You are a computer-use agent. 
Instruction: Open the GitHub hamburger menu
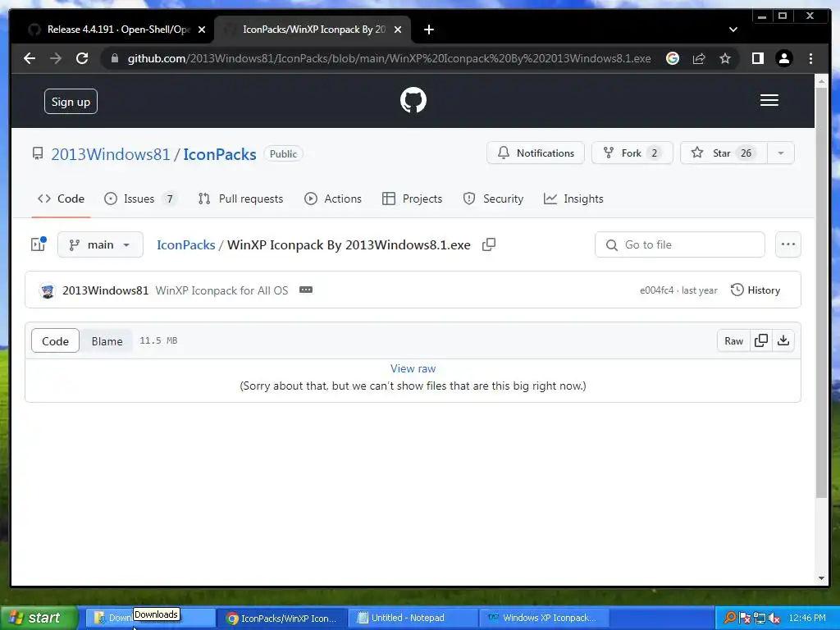tap(769, 100)
